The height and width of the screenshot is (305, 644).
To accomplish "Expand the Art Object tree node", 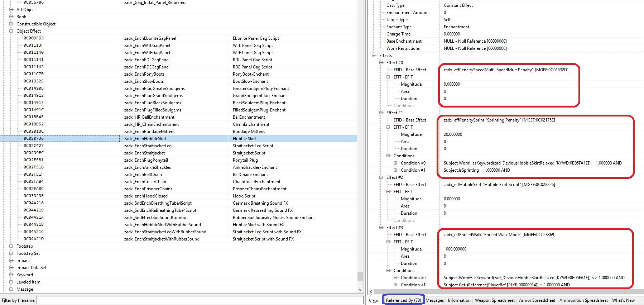I will point(11,10).
